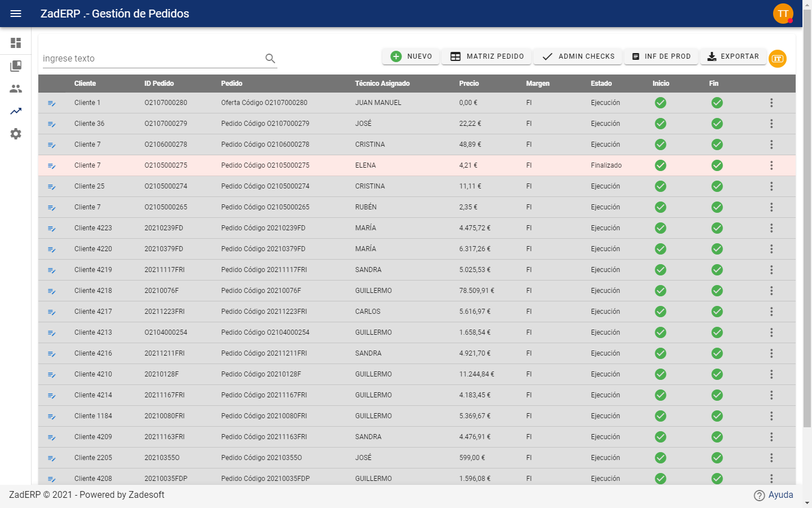Click the NUEVO button
This screenshot has height=508, width=812.
coord(411,56)
